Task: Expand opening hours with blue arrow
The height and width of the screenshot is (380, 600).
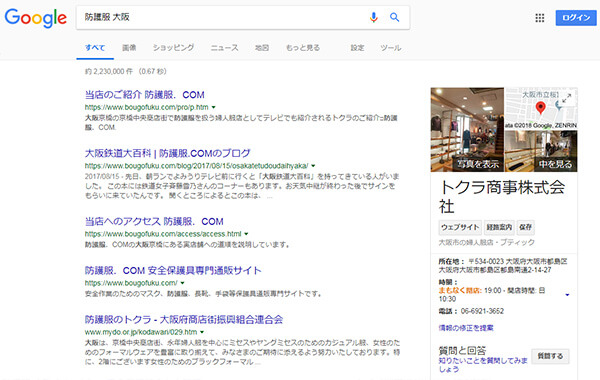Action: 567,295
